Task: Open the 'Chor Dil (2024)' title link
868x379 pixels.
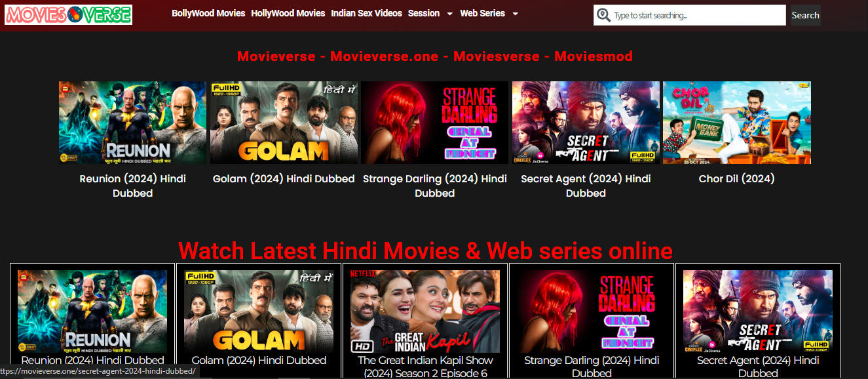Action: pyautogui.click(x=737, y=178)
